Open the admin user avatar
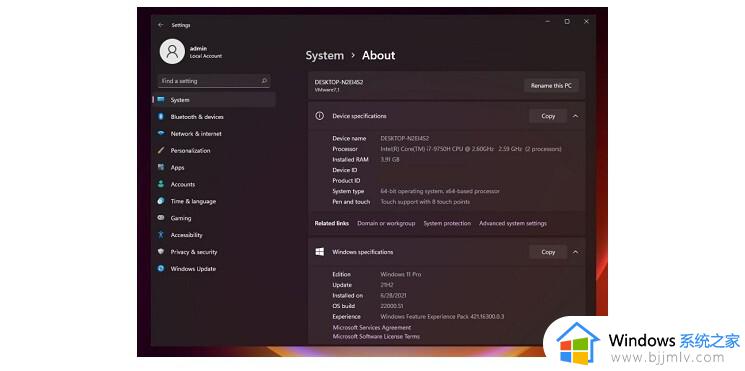Image resolution: width=745 pixels, height=371 pixels. point(172,51)
